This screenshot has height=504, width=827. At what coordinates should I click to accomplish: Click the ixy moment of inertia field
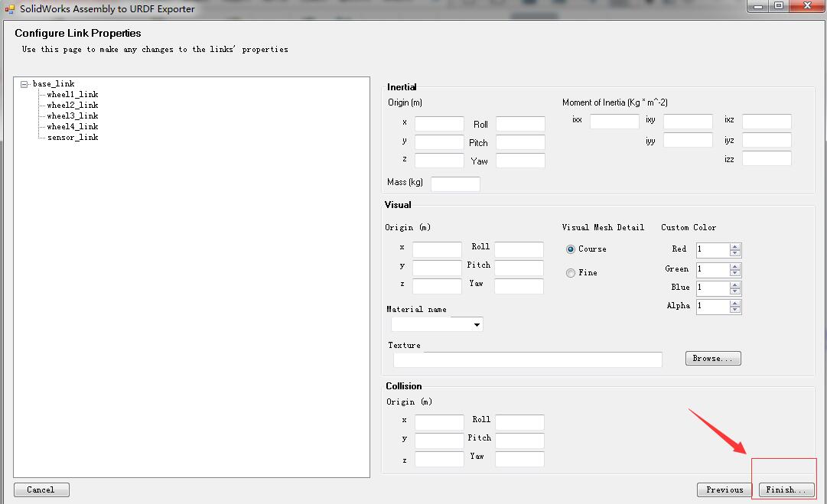689,122
